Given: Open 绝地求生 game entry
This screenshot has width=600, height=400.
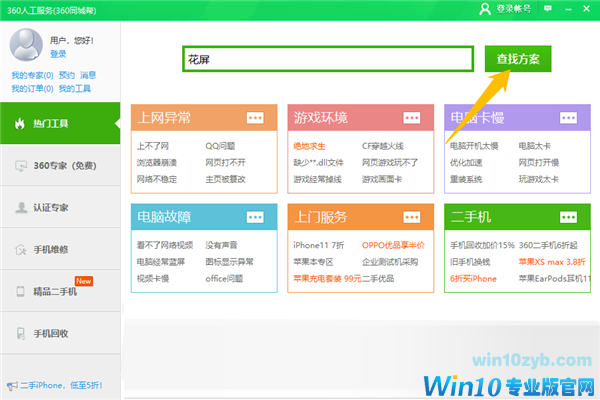Looking at the screenshot, I should 309,146.
